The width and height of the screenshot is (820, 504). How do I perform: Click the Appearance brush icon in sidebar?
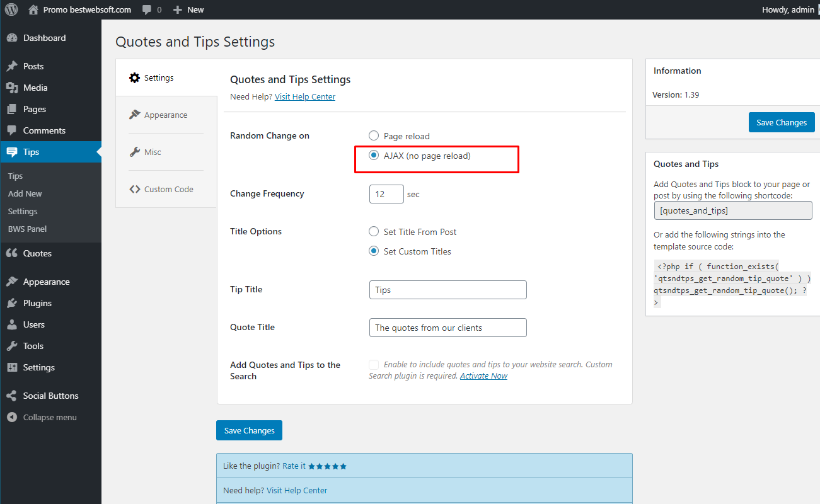point(11,282)
